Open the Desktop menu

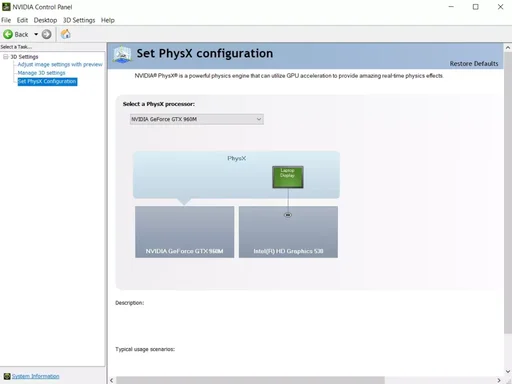pos(45,20)
